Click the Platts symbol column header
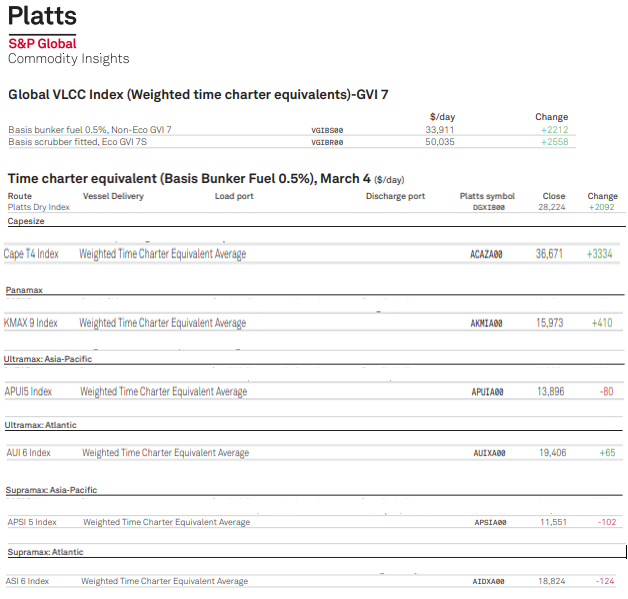The height and width of the screenshot is (599, 628). coord(487,196)
